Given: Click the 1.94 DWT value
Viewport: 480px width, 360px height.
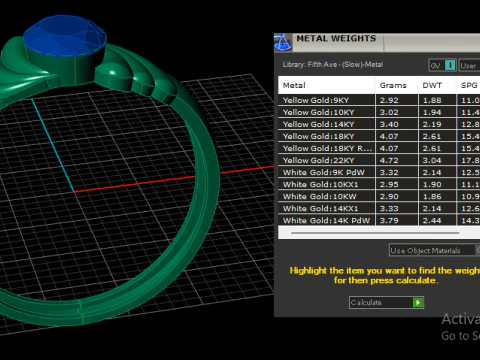Looking at the screenshot, I should point(432,112).
